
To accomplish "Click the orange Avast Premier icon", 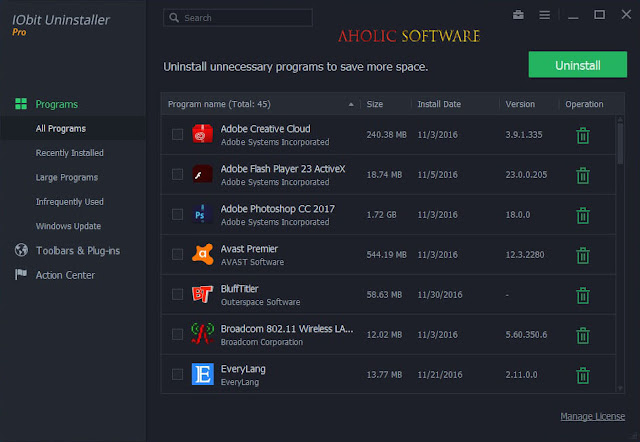I will coord(202,254).
